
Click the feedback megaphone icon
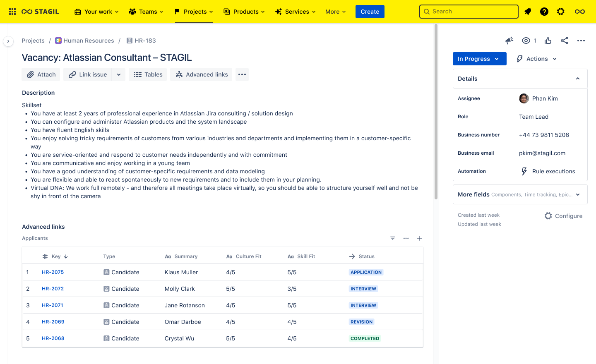click(509, 41)
